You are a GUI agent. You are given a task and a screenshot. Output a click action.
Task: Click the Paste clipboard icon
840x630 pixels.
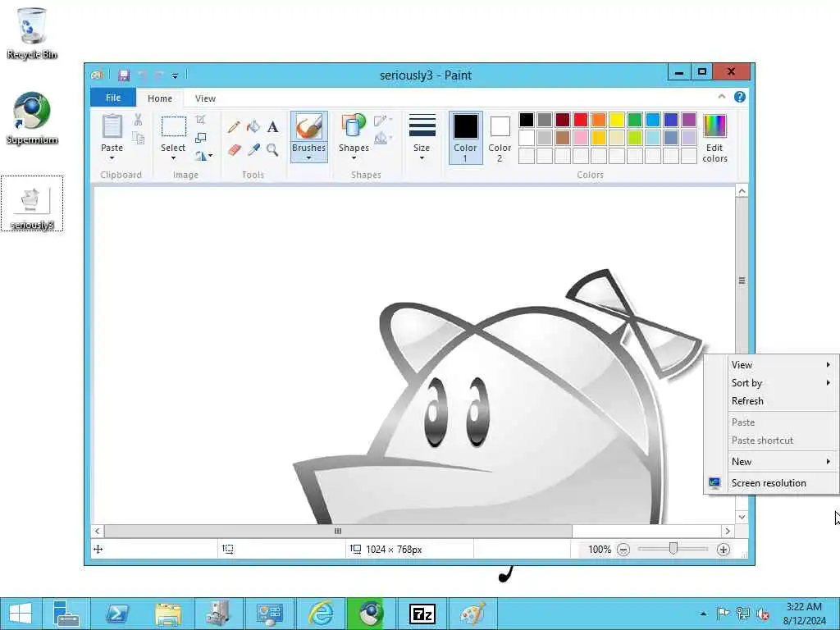point(112,127)
